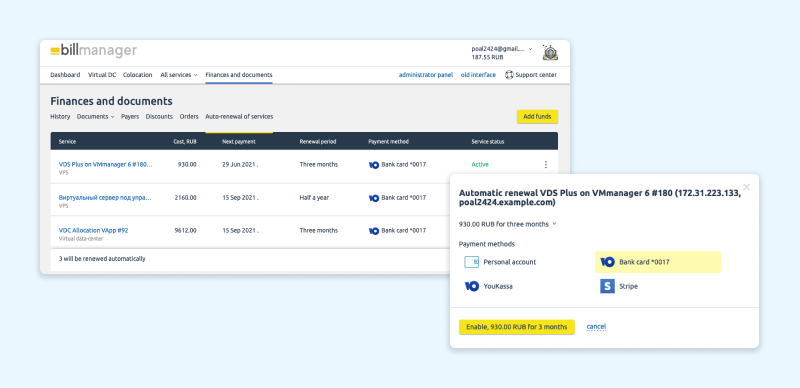This screenshot has width=800, height=388.
Task: Open the user avatar image
Action: 550,53
